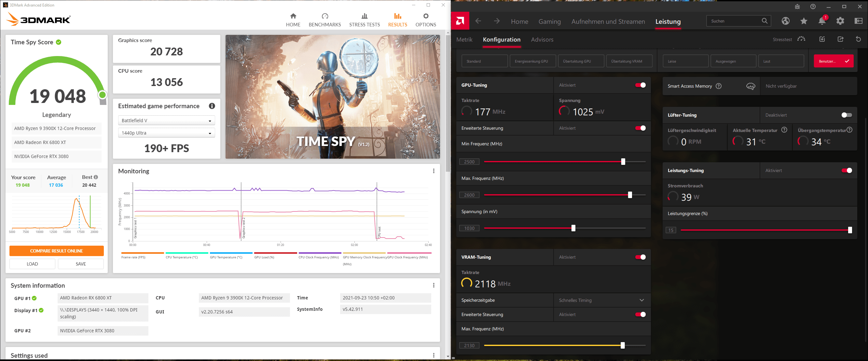The image size is (868, 361).
Task: Disable the GPU-Tuning toggle
Action: click(x=640, y=85)
